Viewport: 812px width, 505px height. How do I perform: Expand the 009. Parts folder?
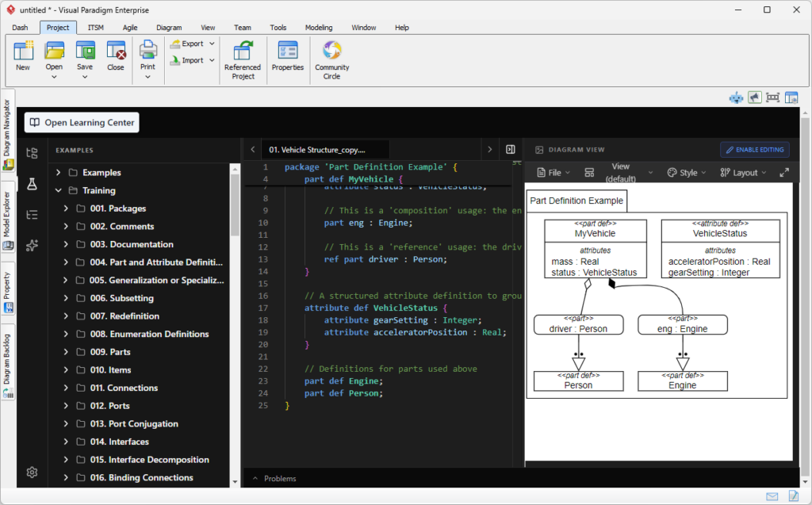(x=66, y=352)
